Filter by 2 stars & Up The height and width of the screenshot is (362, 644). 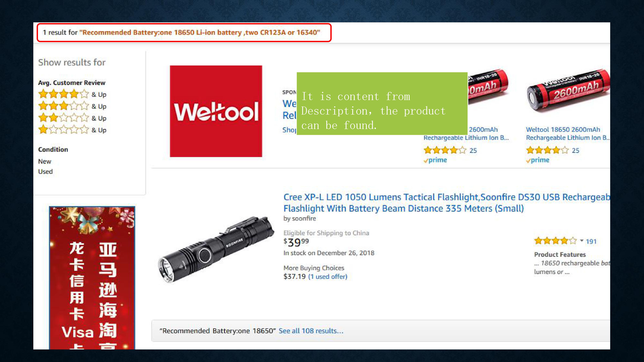72,118
